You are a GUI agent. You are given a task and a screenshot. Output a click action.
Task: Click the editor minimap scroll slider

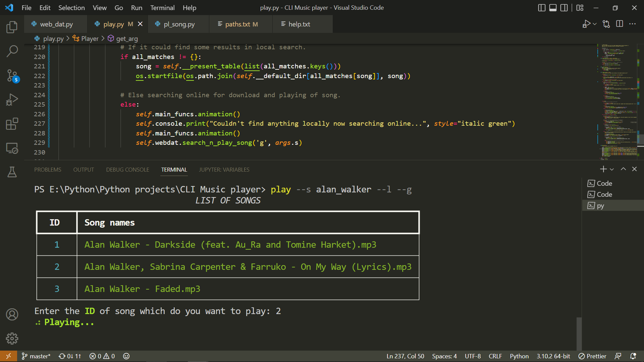pyautogui.click(x=640, y=139)
